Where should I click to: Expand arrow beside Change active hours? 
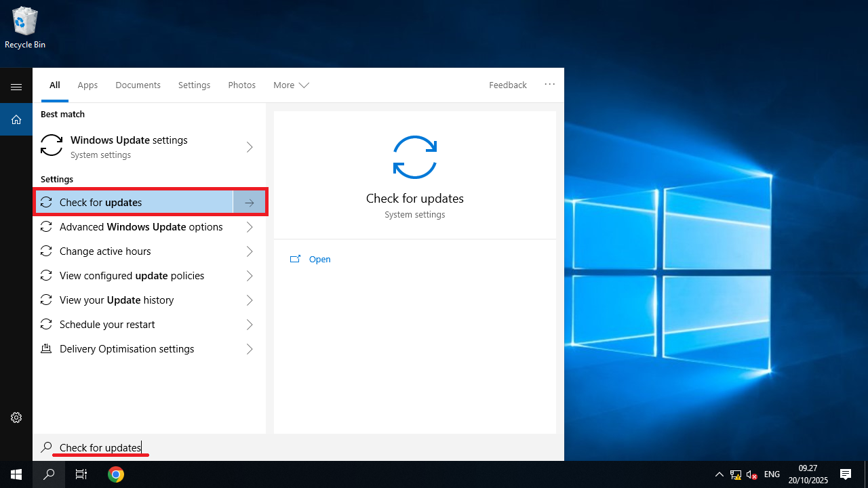[x=250, y=251]
